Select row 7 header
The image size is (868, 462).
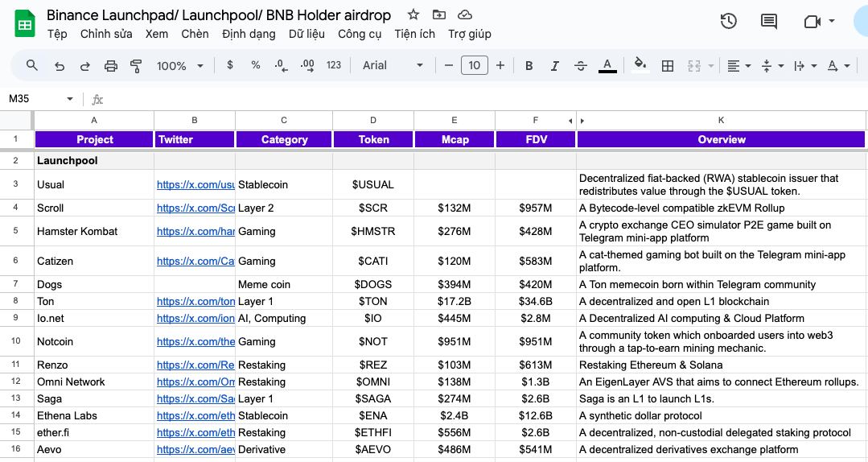tap(16, 284)
